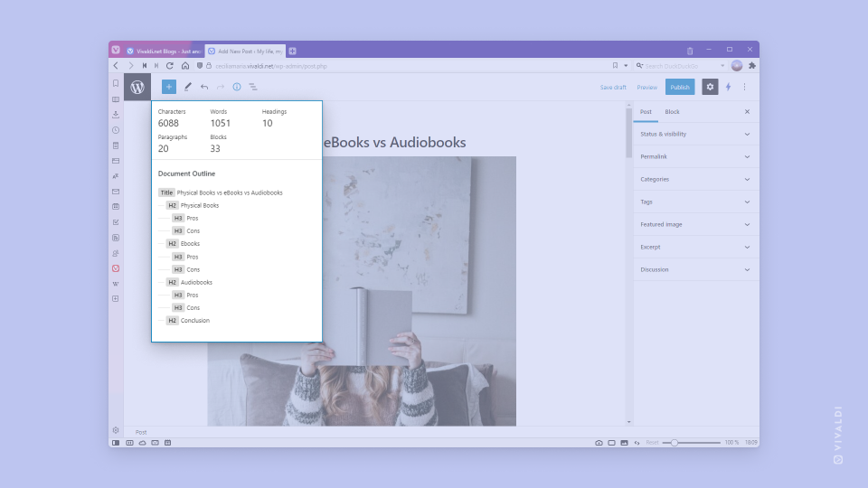Image resolution: width=868 pixels, height=488 pixels.
Task: Click the Fast Forward navigation button
Action: pyautogui.click(x=156, y=65)
